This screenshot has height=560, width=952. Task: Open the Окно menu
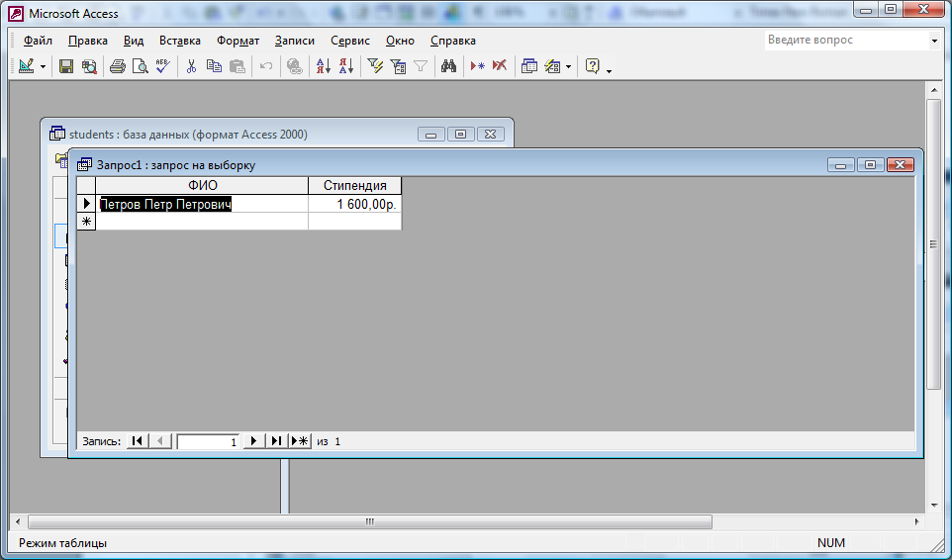tap(400, 41)
